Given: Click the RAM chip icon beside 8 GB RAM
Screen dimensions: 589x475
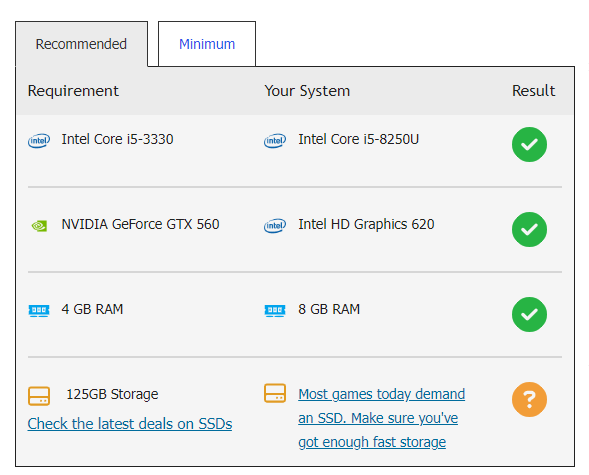Looking at the screenshot, I should pyautogui.click(x=275, y=311).
